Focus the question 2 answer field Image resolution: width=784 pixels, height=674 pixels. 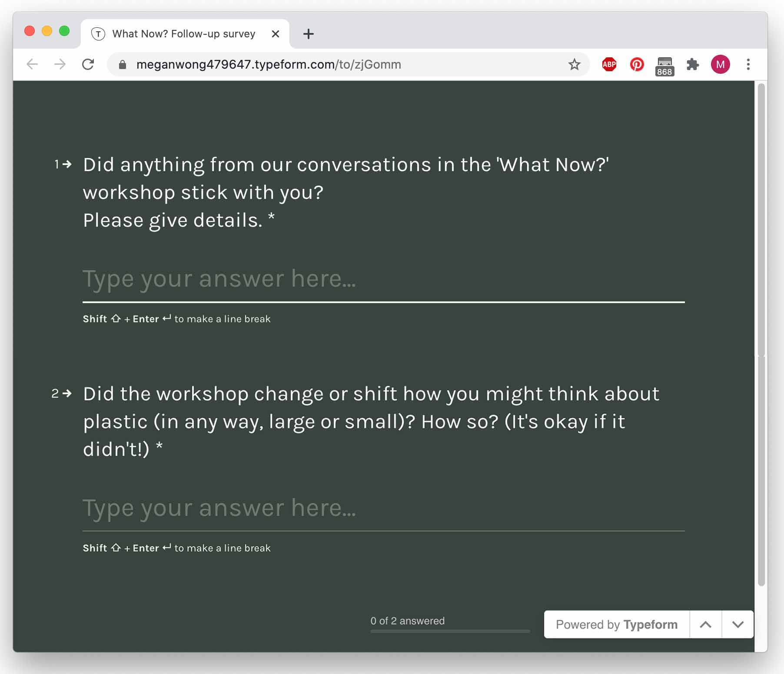click(383, 508)
